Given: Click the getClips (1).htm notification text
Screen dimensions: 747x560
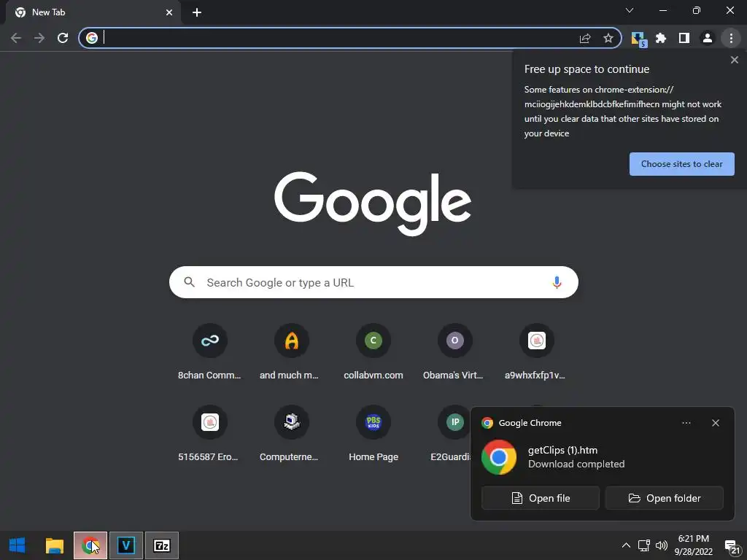Looking at the screenshot, I should click(562, 450).
